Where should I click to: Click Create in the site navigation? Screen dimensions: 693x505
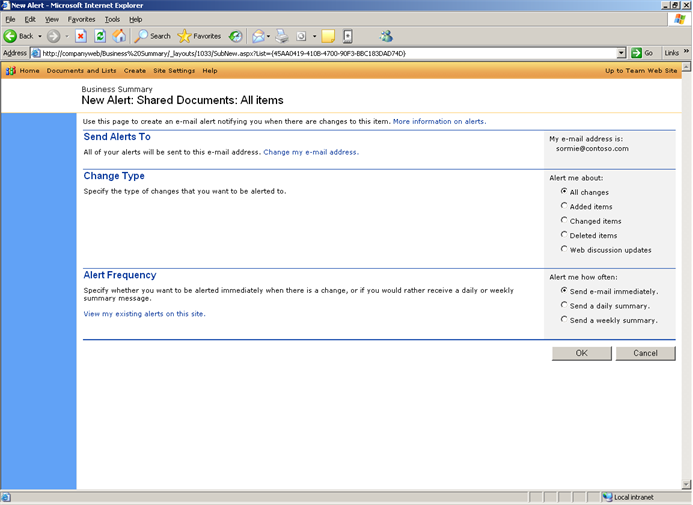135,71
